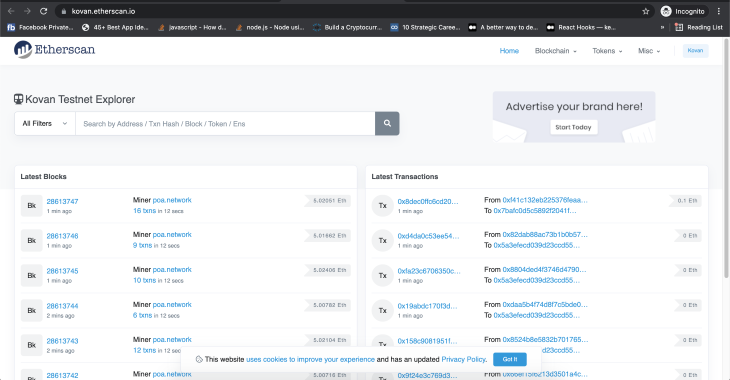Click the 0.1 Eth transaction amount badge

click(x=685, y=201)
